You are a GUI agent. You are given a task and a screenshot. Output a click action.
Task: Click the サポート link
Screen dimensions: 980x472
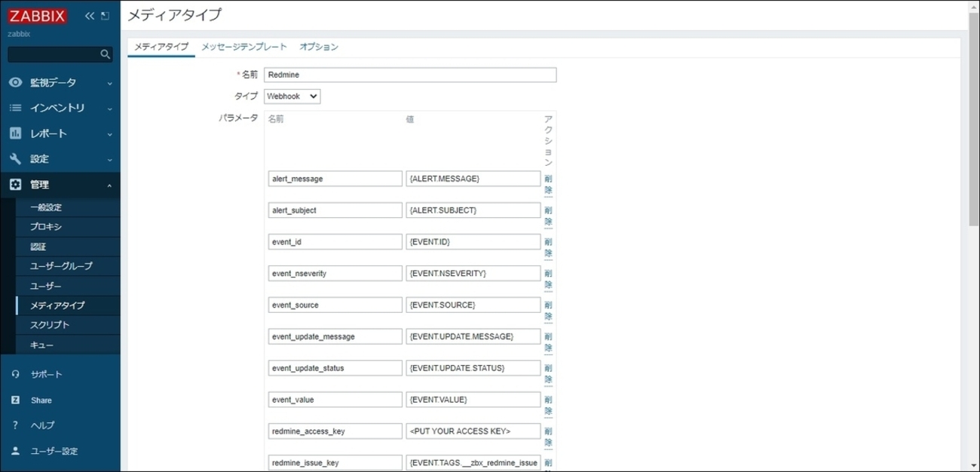[x=47, y=375]
